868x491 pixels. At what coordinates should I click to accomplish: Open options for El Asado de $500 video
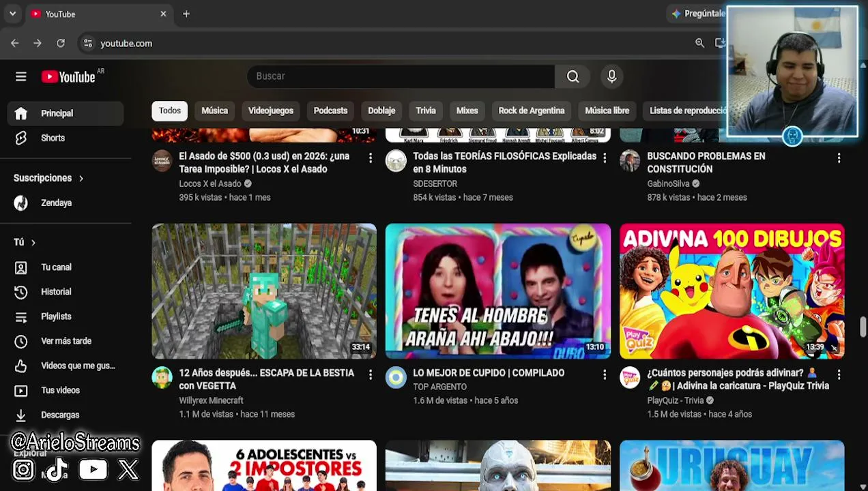[371, 158]
